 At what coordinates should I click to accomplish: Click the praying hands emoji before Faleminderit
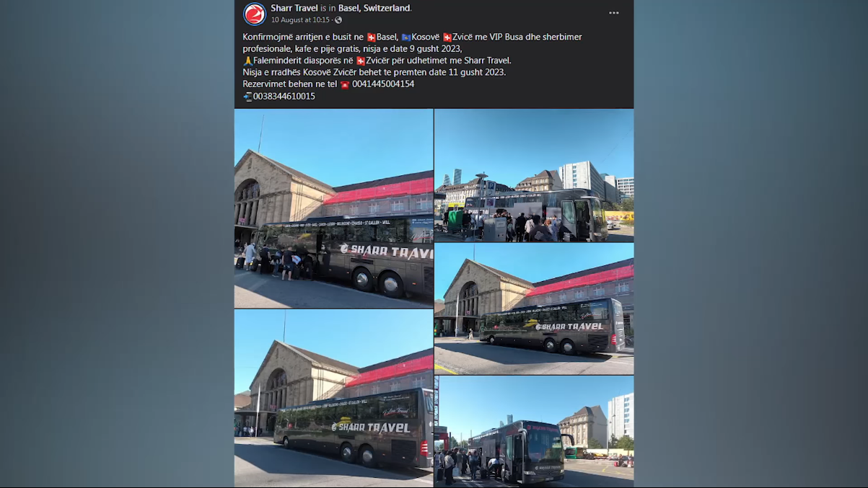(x=247, y=61)
